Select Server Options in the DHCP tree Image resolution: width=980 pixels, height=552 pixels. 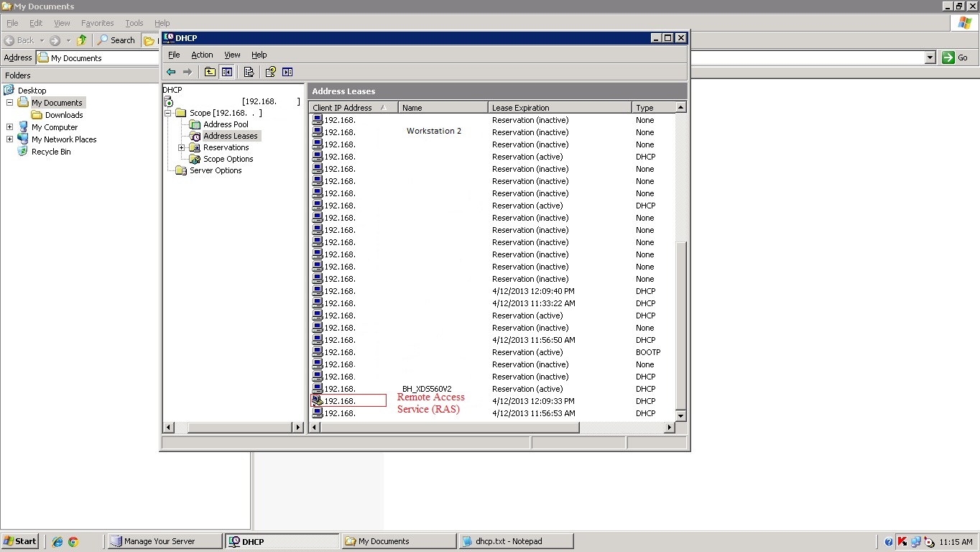pos(216,170)
